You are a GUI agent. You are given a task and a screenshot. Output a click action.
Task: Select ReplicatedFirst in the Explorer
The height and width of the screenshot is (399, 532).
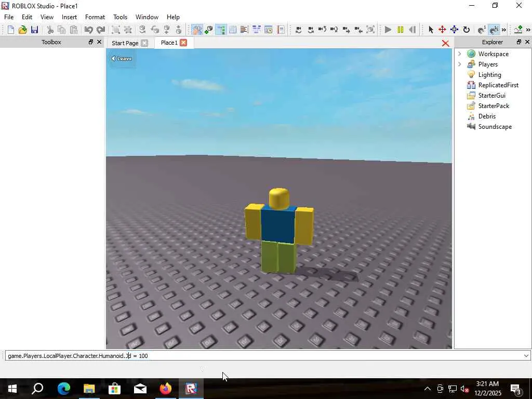(x=498, y=85)
